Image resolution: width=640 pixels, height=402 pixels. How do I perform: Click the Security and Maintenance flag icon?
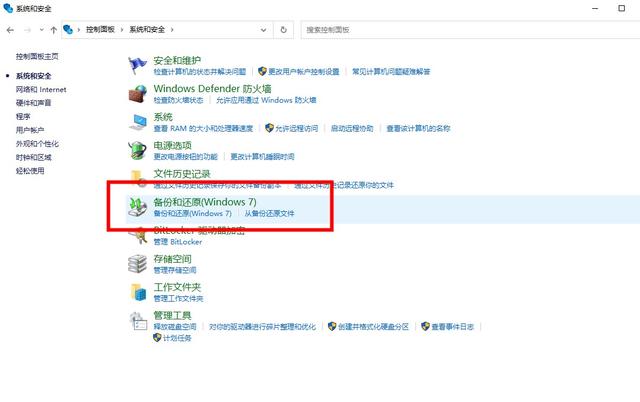(137, 65)
